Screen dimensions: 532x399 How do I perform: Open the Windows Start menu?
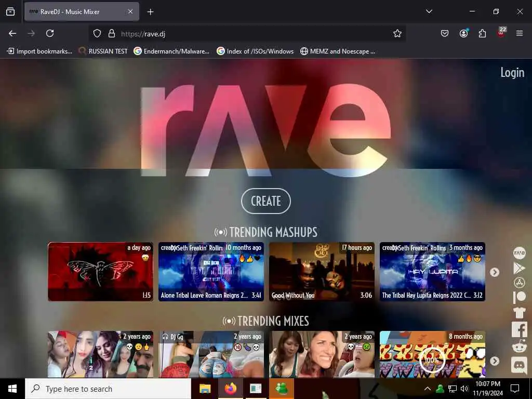(x=12, y=389)
